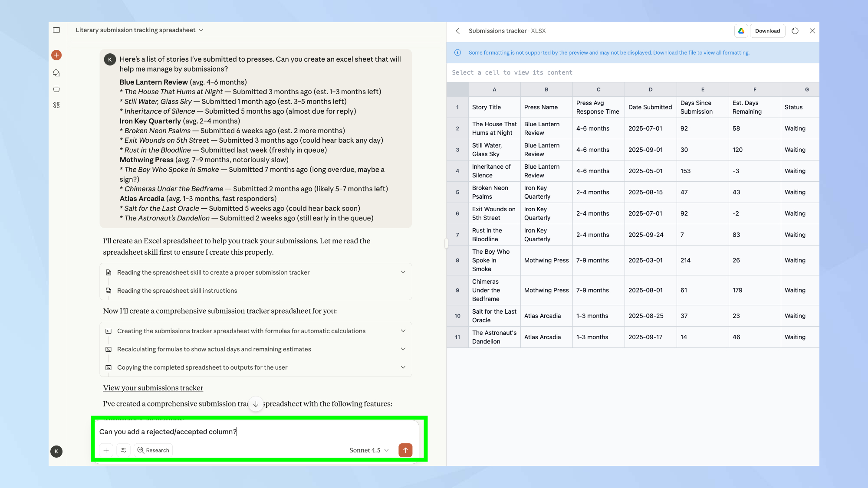Click the Download button
This screenshot has height=488, width=868.
click(x=767, y=31)
